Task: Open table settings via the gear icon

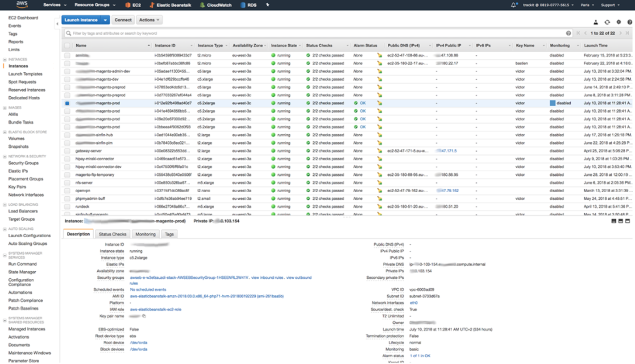Action: 618,22
